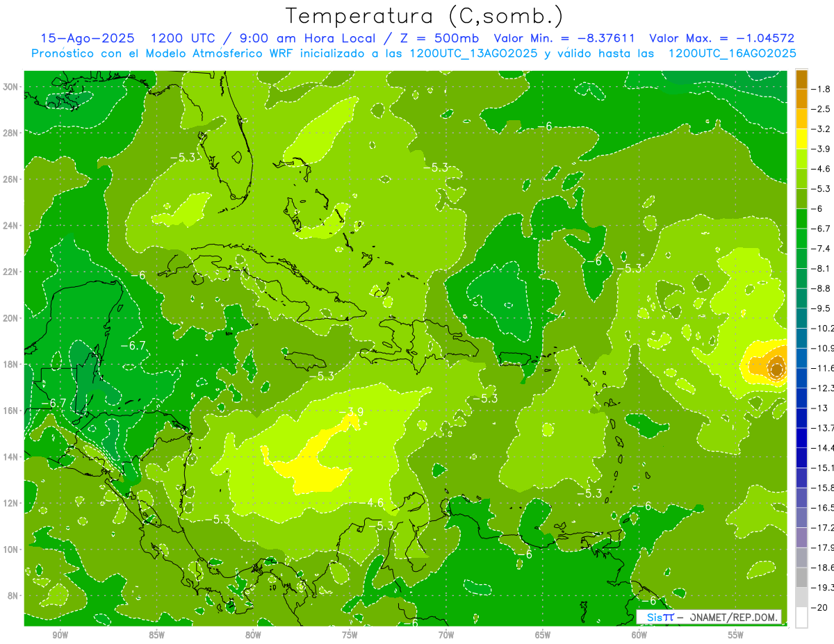The image size is (834, 644).
Task: Click the "-10.9" color scale label
Action: click(x=824, y=347)
